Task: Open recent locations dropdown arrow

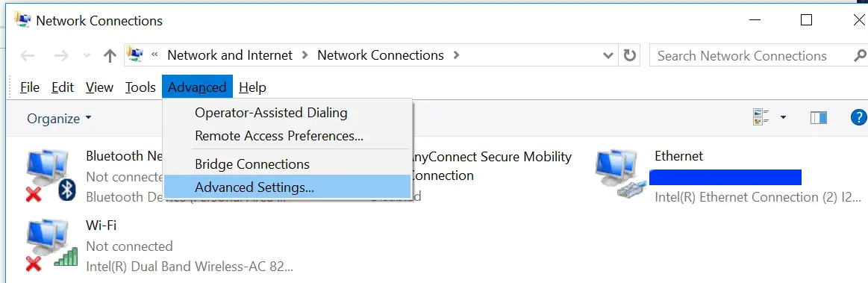Action: coord(87,55)
